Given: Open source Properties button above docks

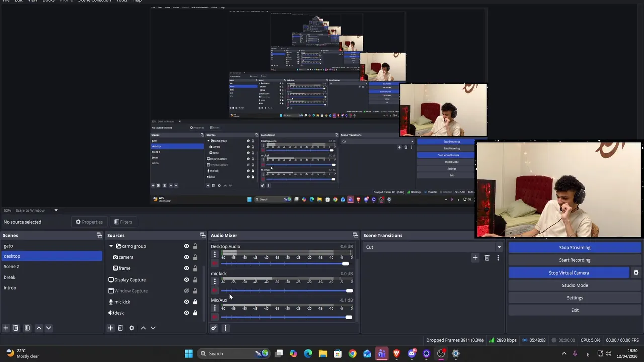Looking at the screenshot, I should (x=89, y=222).
